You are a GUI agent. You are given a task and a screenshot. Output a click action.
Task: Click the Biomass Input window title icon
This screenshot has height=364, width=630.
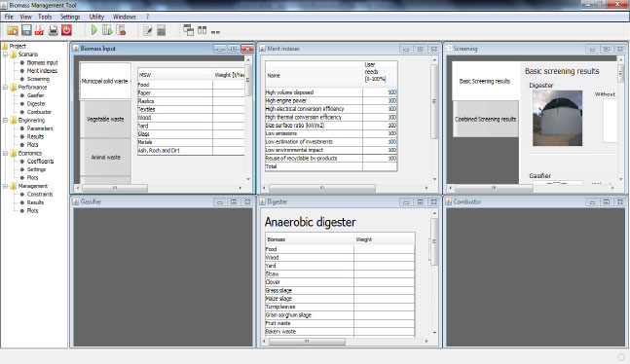76,49
